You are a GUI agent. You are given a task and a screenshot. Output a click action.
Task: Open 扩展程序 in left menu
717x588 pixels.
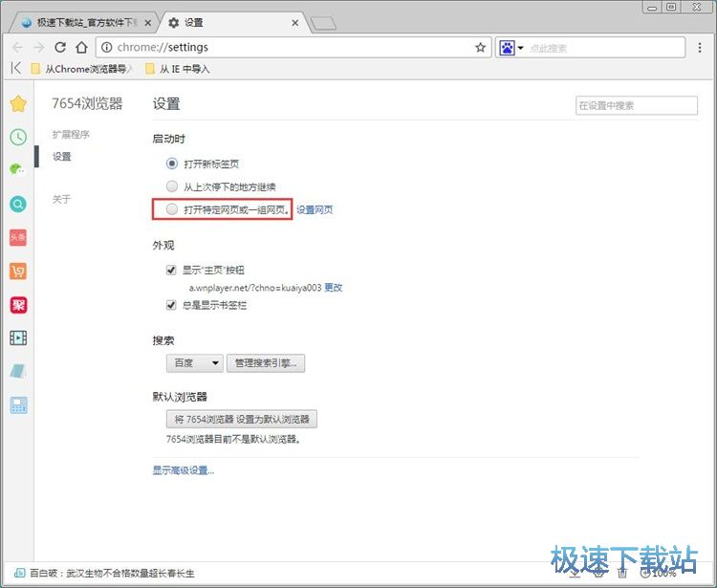(x=71, y=135)
